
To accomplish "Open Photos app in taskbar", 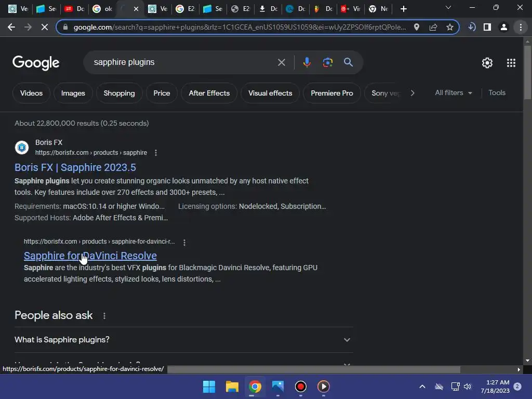I will point(277,387).
